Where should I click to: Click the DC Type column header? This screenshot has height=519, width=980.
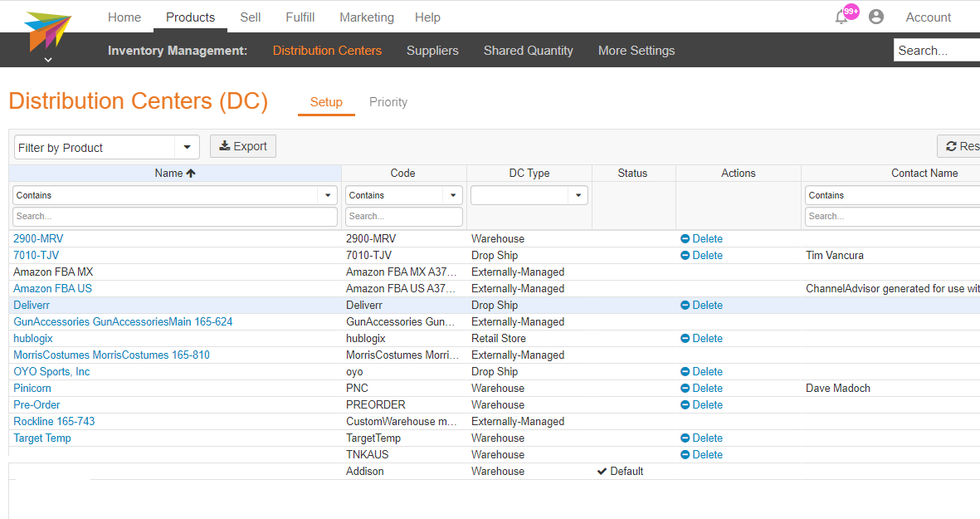pyautogui.click(x=529, y=174)
